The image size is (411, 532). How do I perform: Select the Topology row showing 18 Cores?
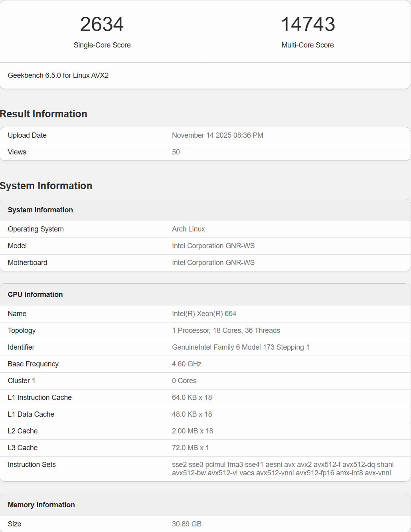[226, 330]
